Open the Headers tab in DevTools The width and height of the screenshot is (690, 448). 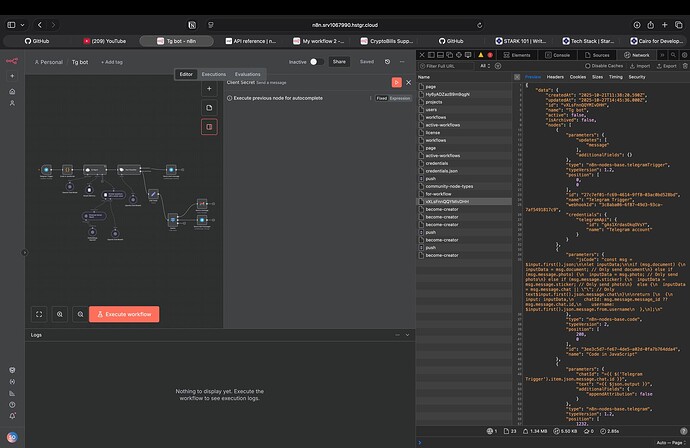pyautogui.click(x=555, y=76)
